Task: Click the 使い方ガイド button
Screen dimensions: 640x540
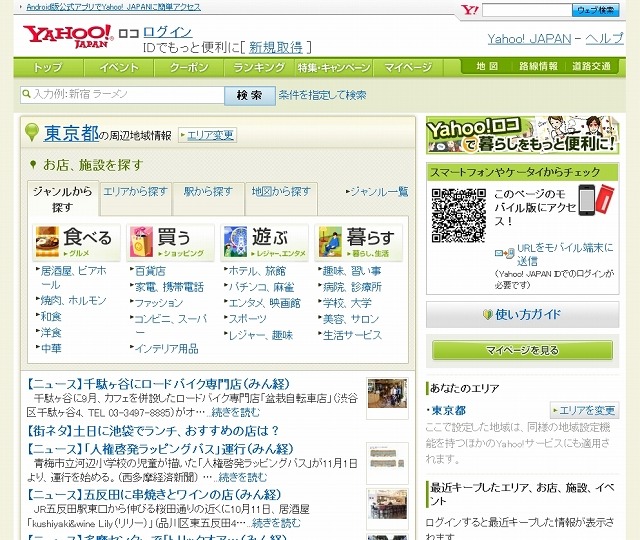Action: click(x=522, y=314)
